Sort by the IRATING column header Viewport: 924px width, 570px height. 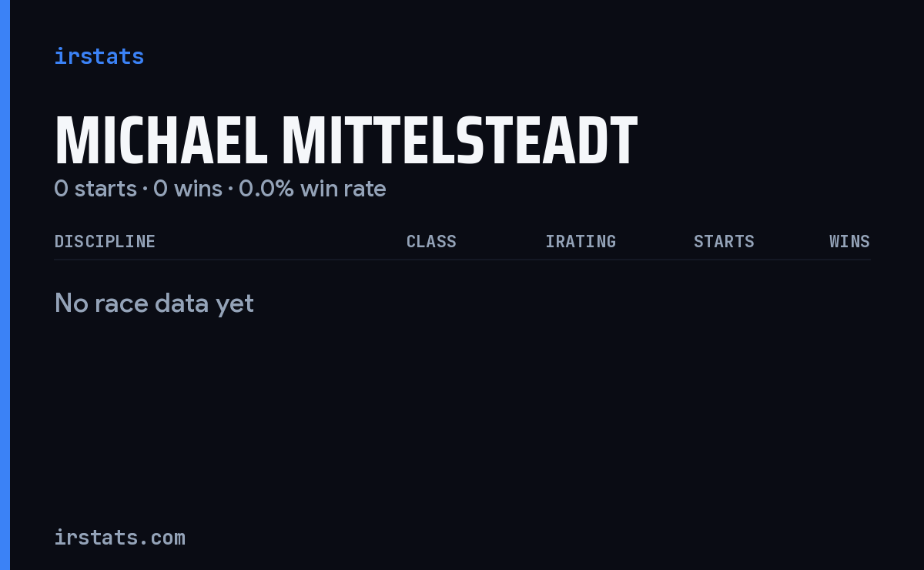coord(581,241)
